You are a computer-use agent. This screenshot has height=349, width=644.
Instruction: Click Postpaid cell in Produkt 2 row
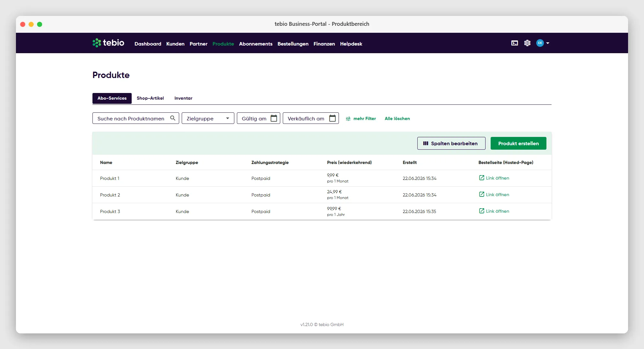(x=261, y=195)
